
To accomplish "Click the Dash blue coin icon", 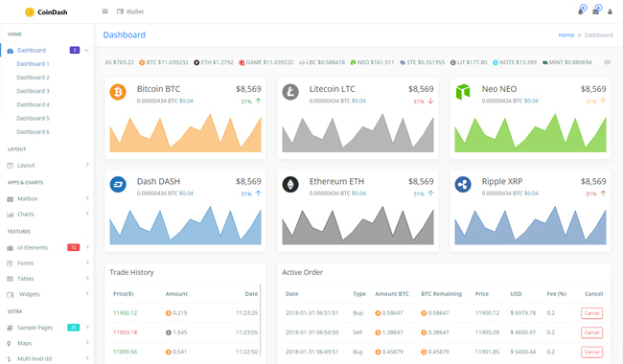I will click(x=118, y=184).
